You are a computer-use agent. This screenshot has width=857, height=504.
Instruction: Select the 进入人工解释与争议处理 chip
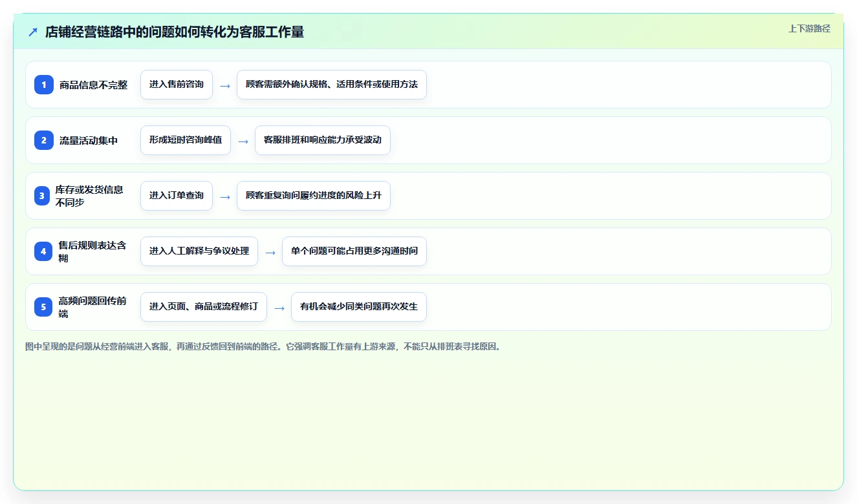point(199,251)
